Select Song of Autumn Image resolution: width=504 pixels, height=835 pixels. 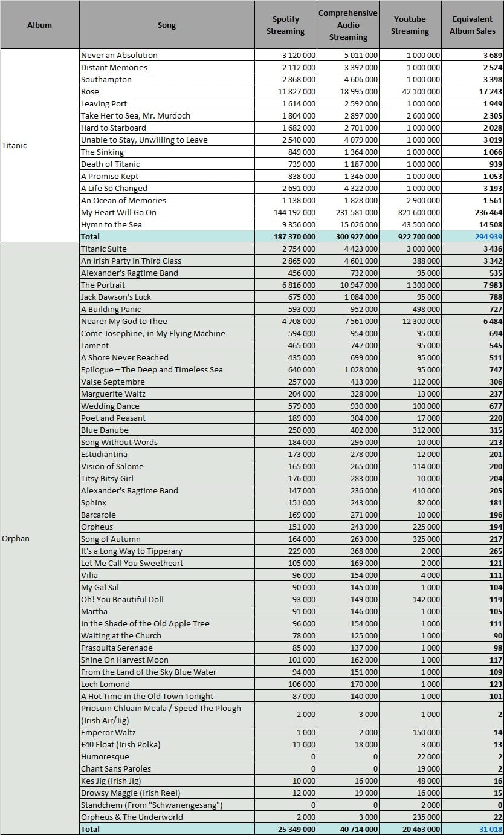point(111,539)
